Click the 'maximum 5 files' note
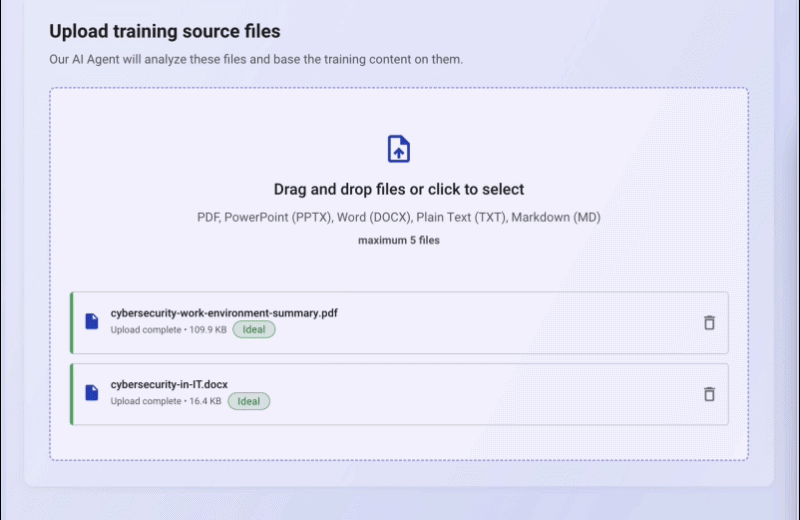 tap(399, 240)
